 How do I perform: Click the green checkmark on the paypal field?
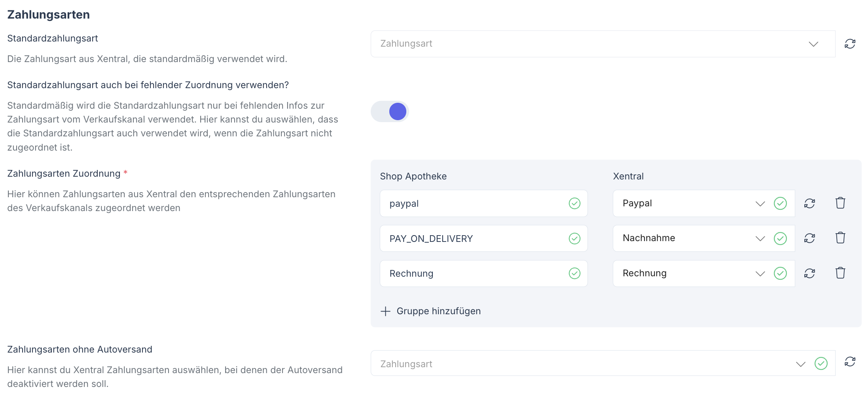tap(574, 203)
